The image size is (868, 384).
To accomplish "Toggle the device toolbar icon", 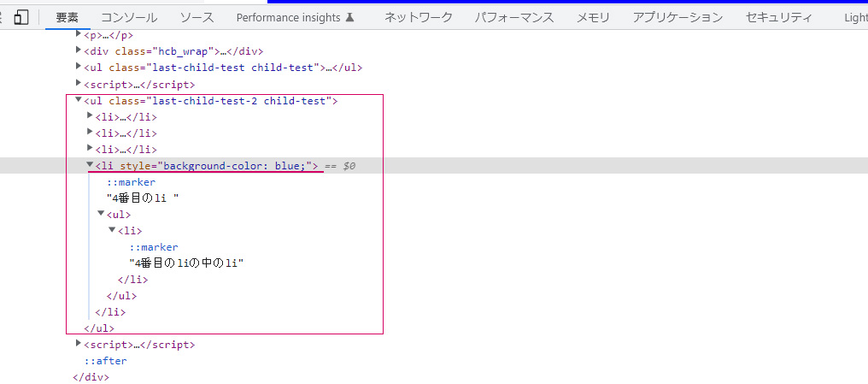I will (x=21, y=17).
